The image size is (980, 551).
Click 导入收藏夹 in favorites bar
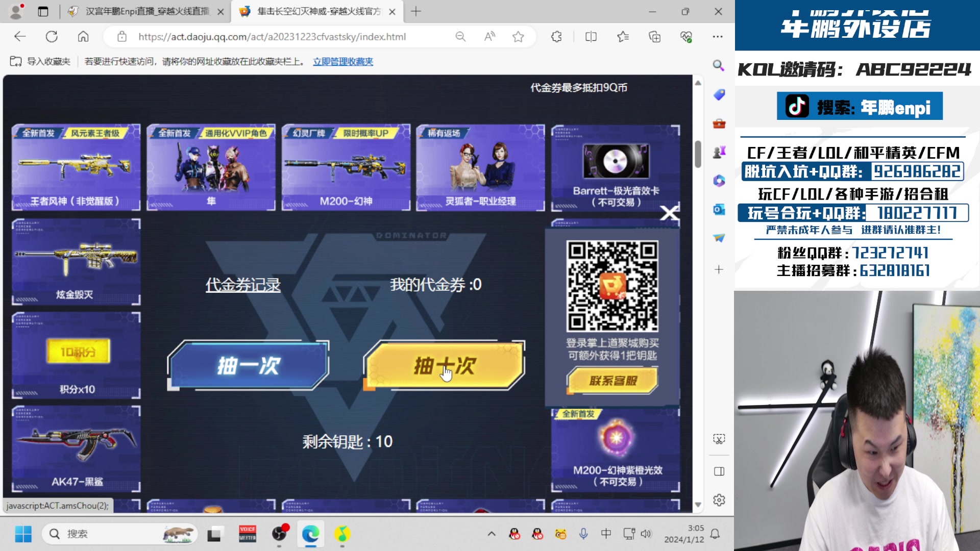pyautogui.click(x=40, y=61)
